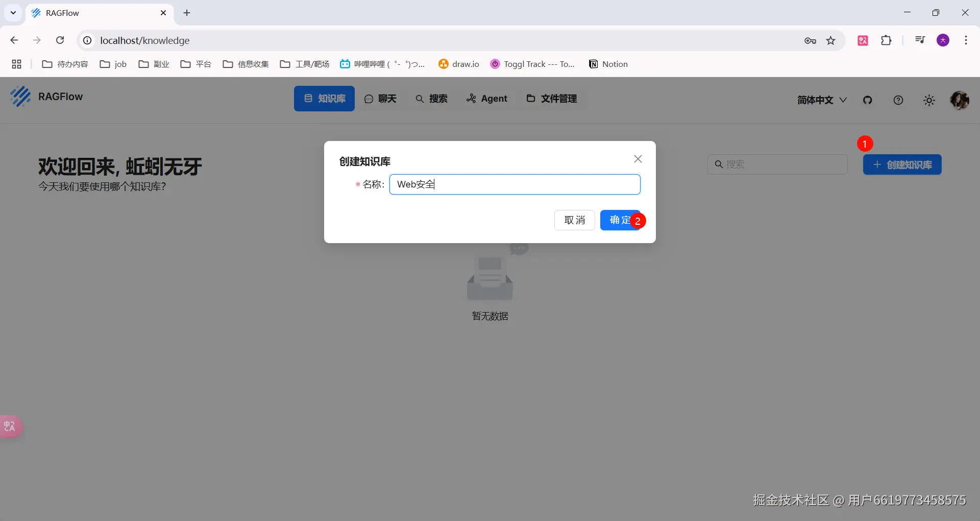The image size is (980, 521).
Task: Click the floating translate widget icon
Action: click(10, 426)
